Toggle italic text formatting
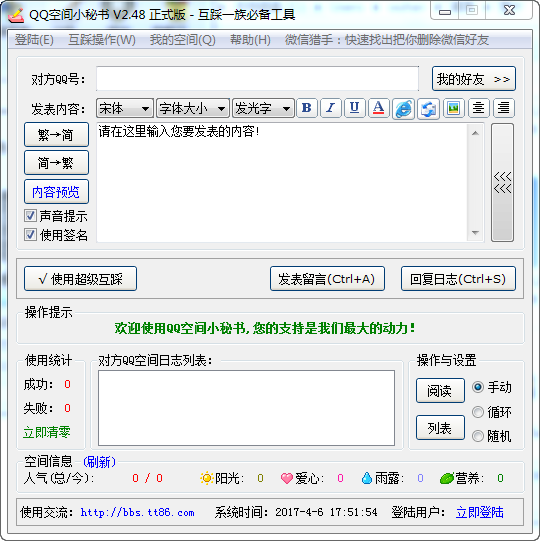Screen dimensions: 540x541 pos(331,108)
